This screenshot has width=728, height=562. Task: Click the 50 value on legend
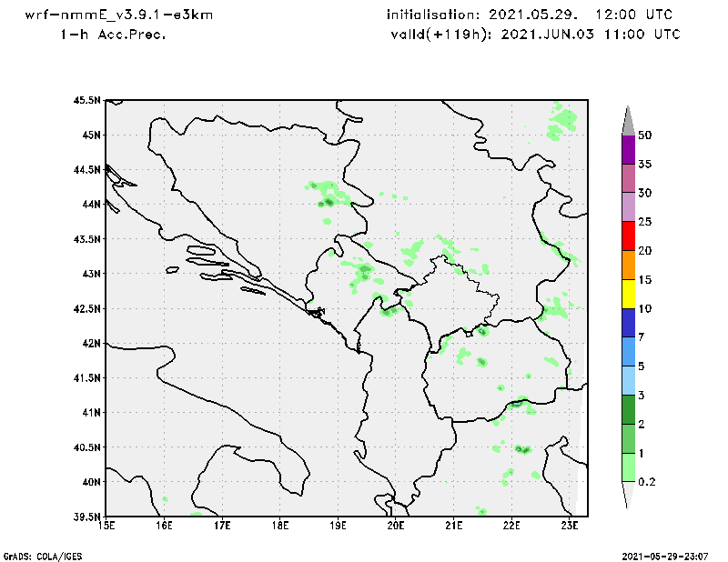point(646,135)
